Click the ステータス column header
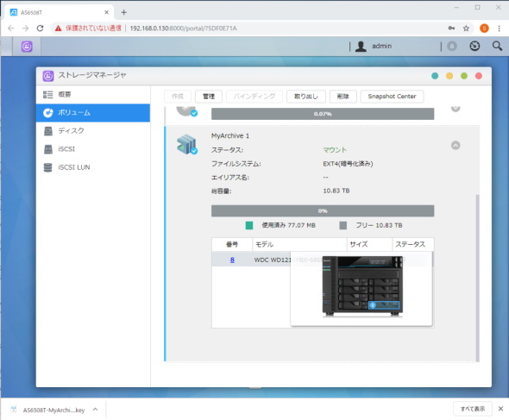The image size is (509, 420). point(413,244)
